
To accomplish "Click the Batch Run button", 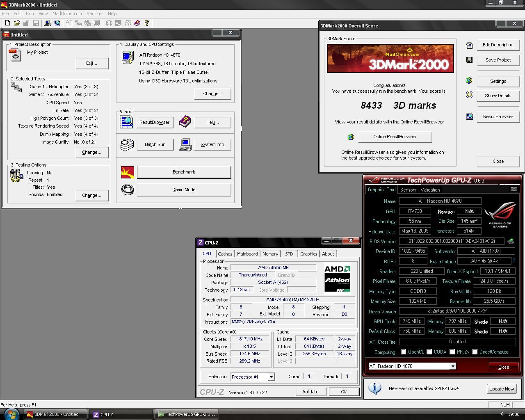I will click(x=155, y=144).
